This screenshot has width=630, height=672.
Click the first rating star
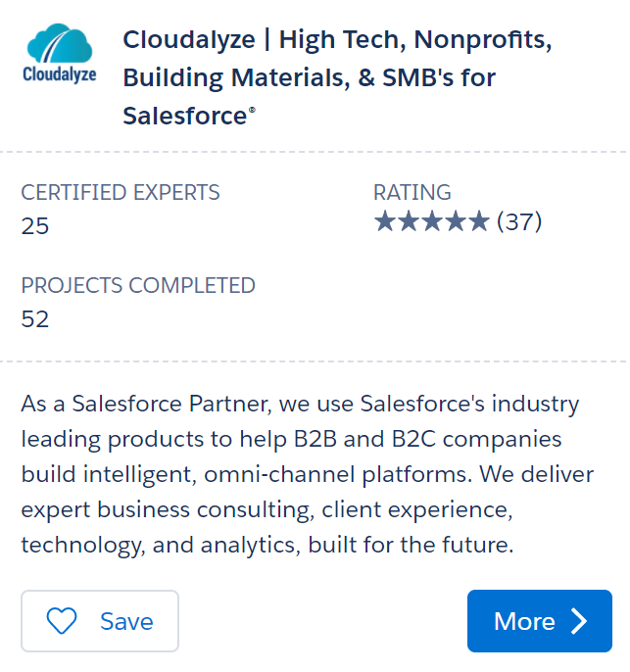pyautogui.click(x=385, y=222)
